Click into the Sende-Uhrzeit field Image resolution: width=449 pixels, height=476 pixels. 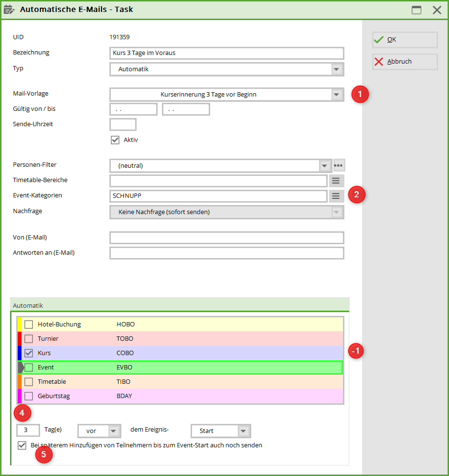click(x=123, y=124)
